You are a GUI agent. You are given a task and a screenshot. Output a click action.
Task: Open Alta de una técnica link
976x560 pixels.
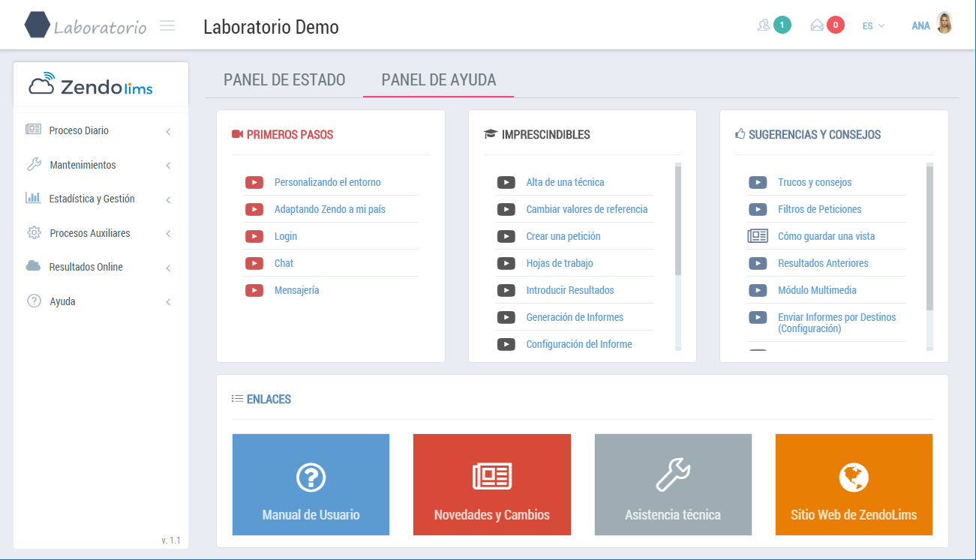point(565,182)
